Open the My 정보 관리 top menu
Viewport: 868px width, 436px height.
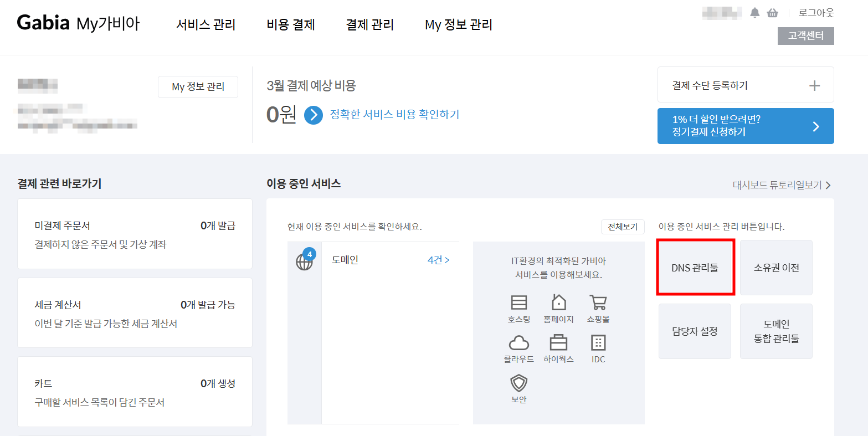459,24
